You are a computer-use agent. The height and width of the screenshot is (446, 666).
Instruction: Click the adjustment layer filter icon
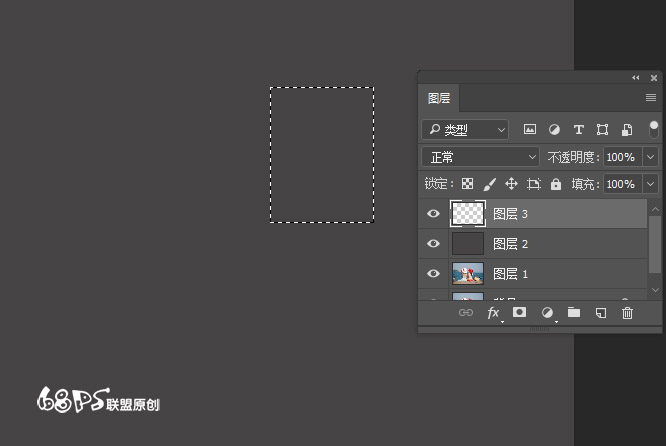(x=554, y=129)
